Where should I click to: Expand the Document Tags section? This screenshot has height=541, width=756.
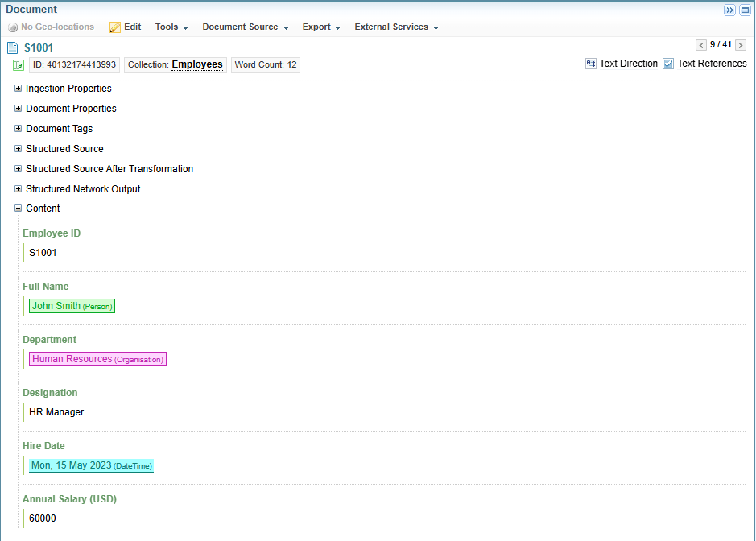tap(19, 129)
